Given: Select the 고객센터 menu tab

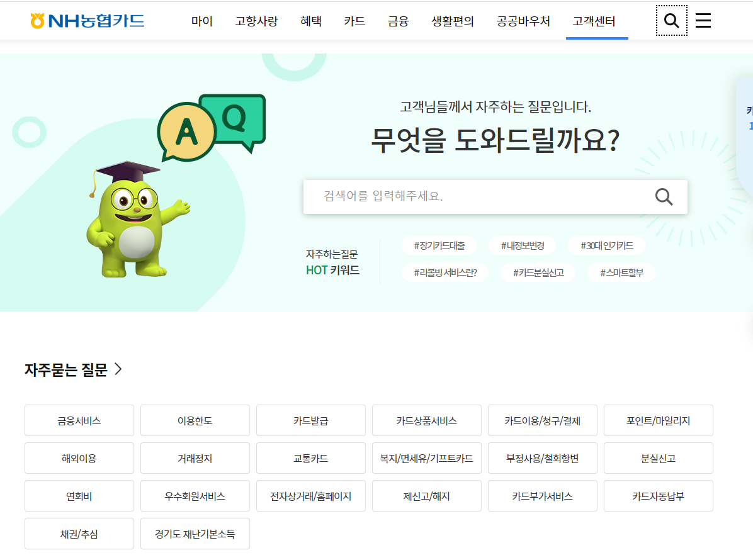Looking at the screenshot, I should click(x=594, y=21).
